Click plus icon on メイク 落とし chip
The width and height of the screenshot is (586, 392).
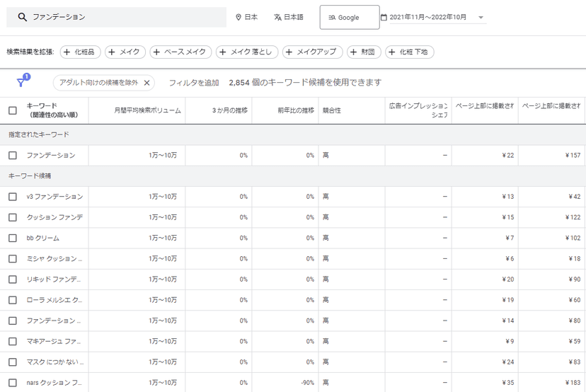[x=223, y=52]
